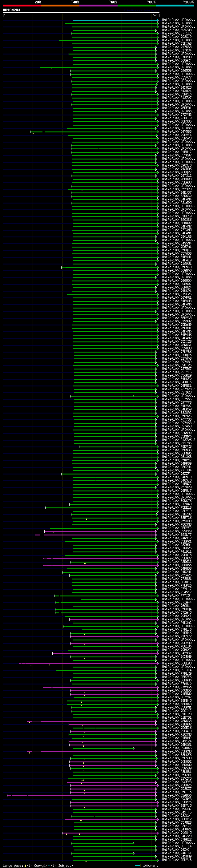Choose the UniRef100_B2AB56 hit label
197x868 pixels.
[177, 795]
